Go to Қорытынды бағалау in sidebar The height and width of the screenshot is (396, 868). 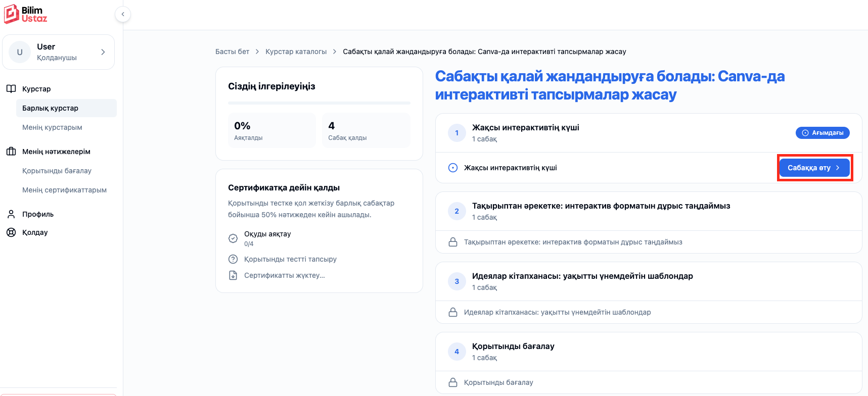click(57, 171)
